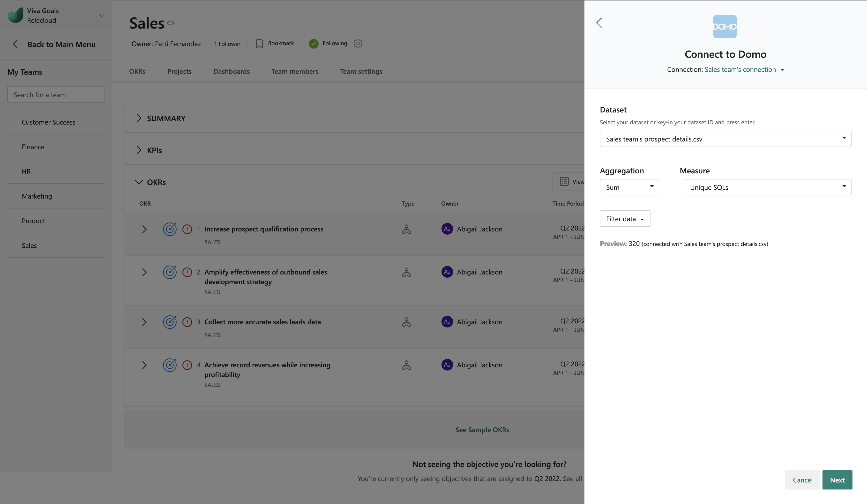Click alignment icon for Increase prospect qualification
The height and width of the screenshot is (504, 867).
tap(406, 229)
